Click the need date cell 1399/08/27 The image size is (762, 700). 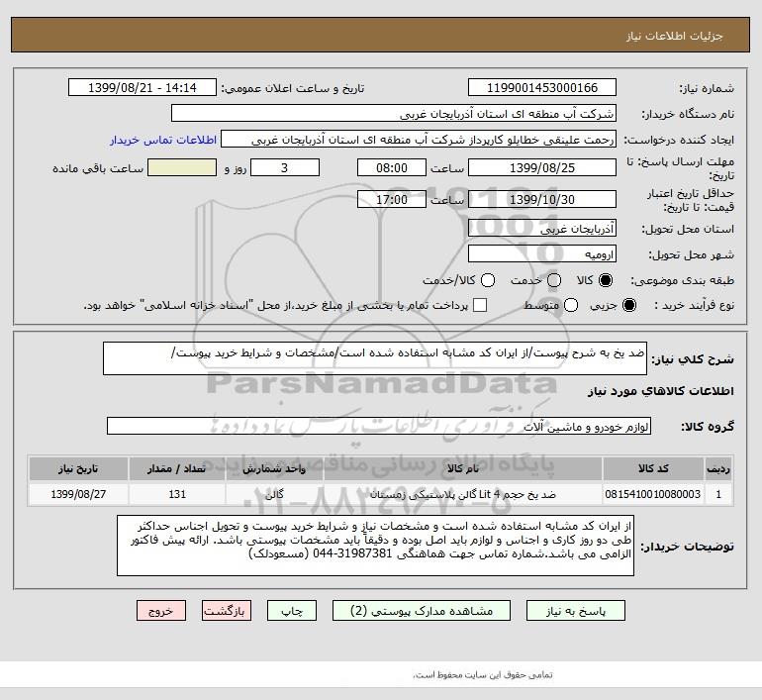78,494
